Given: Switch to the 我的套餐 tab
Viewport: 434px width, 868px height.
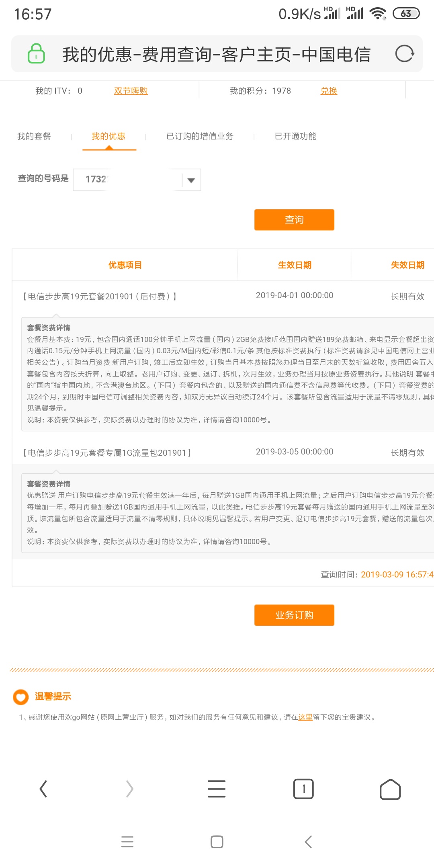Looking at the screenshot, I should click(x=34, y=136).
